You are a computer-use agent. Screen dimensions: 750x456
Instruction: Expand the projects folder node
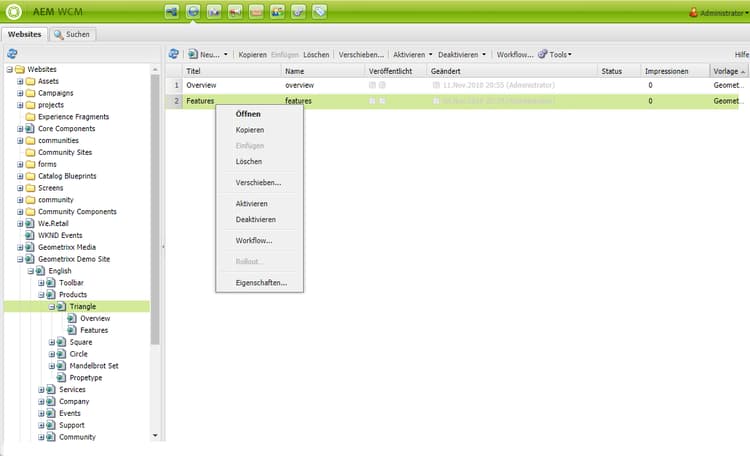(20, 105)
